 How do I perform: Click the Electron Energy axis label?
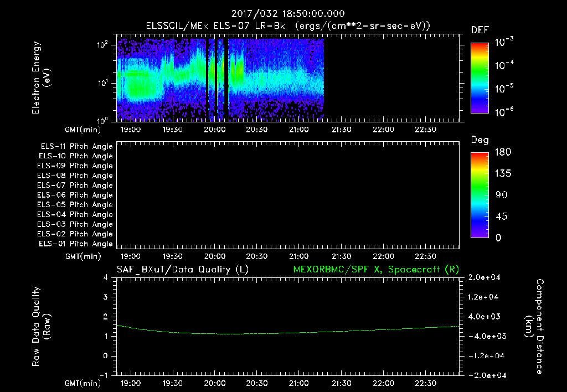pos(41,78)
